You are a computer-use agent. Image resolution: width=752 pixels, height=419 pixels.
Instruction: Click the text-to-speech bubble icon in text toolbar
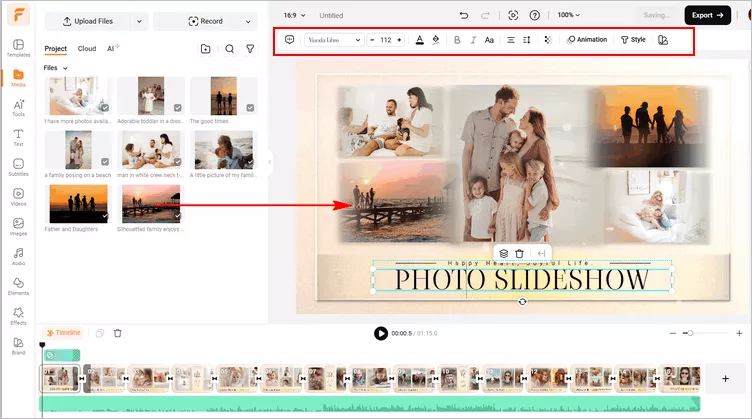tap(289, 40)
